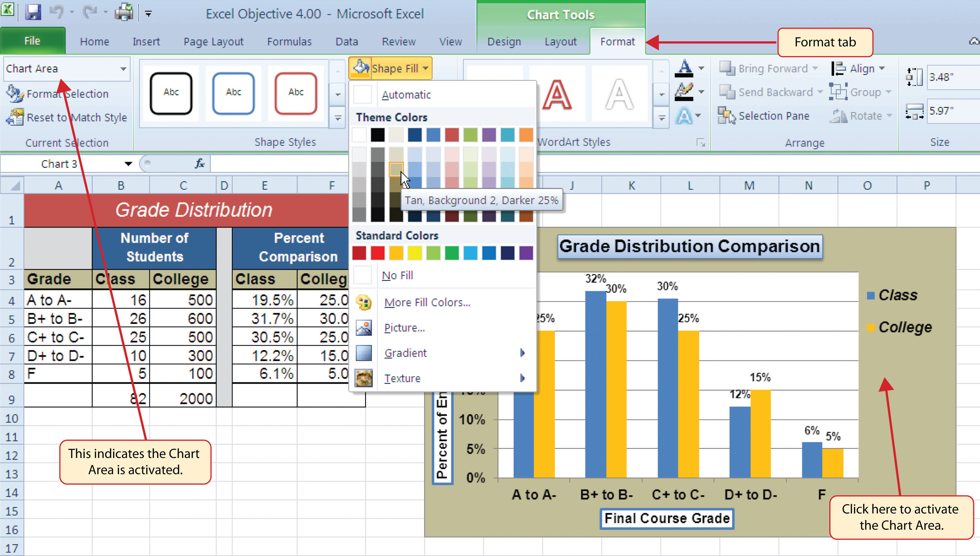Screen dimensions: 980x556
Task: Click the Automatic color option
Action: pos(406,94)
